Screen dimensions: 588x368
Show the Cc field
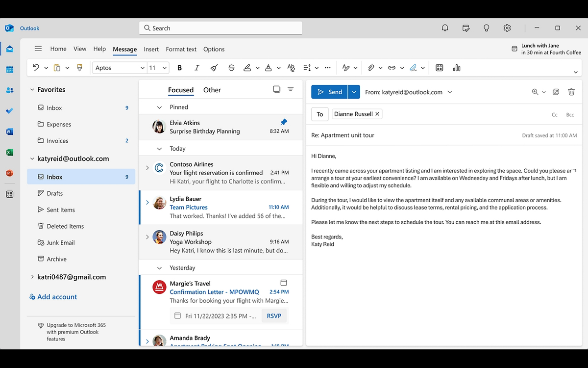[555, 114]
